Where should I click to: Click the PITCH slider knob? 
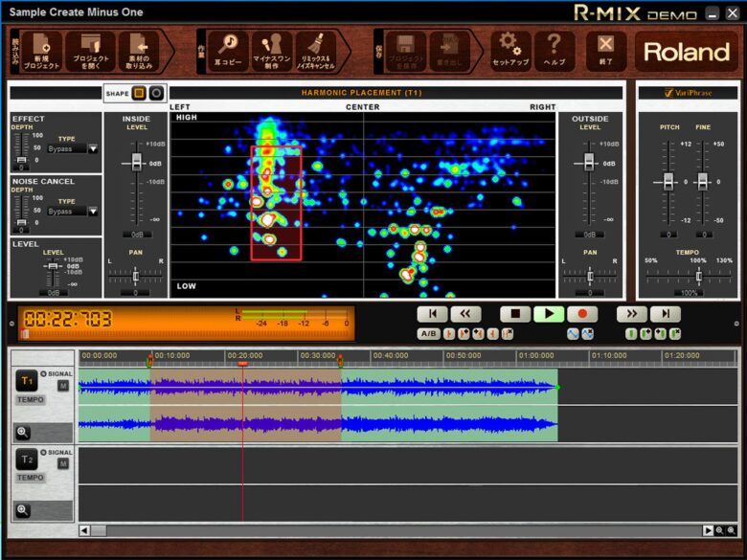tap(668, 182)
